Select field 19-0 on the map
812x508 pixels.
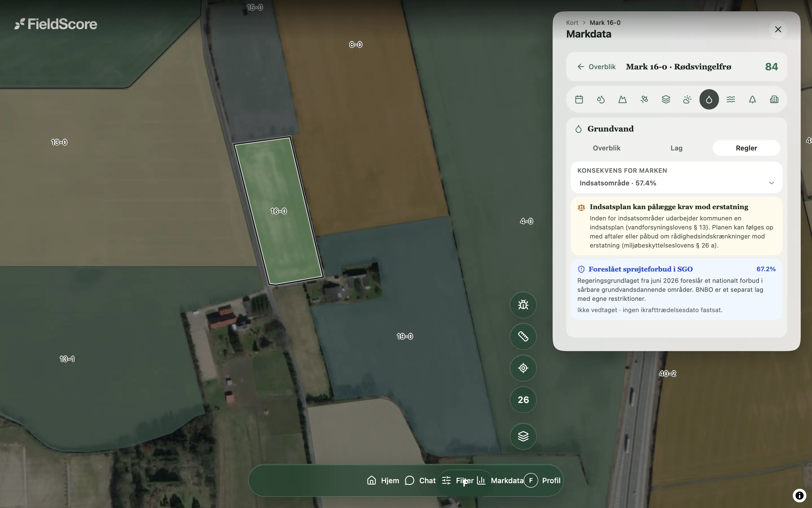click(405, 336)
